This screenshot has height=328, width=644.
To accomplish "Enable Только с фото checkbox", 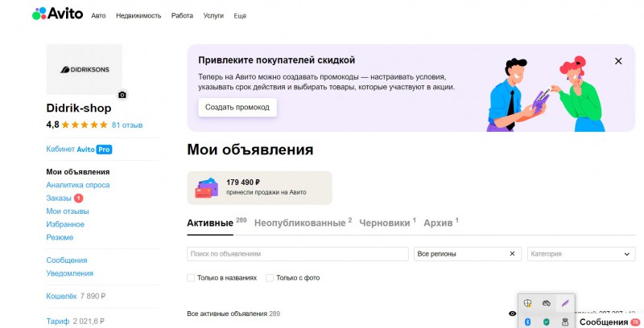I will [x=270, y=278].
